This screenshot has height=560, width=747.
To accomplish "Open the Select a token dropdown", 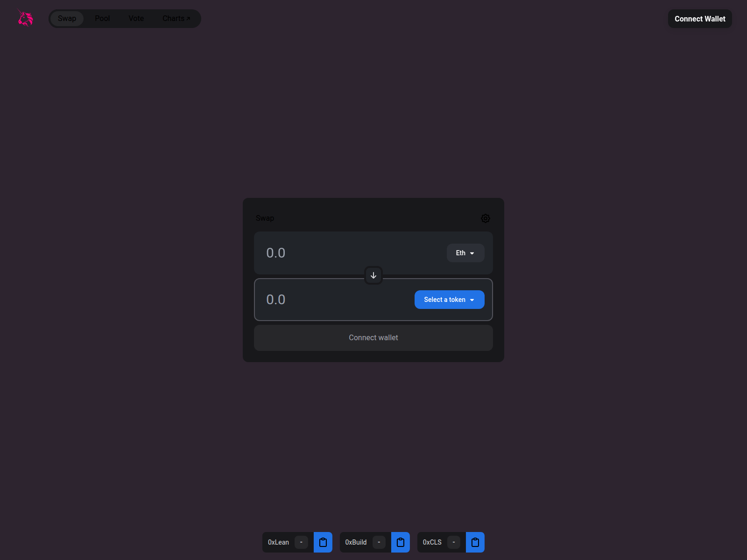I will 450,300.
